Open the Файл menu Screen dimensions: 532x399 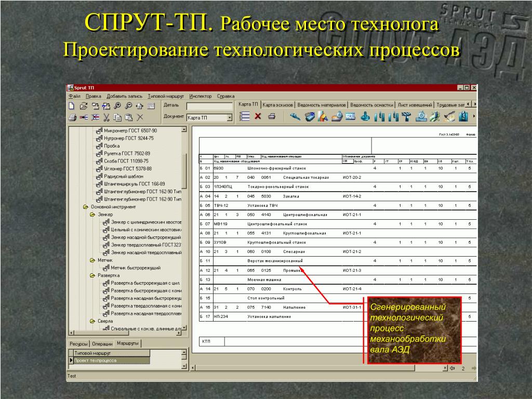(75, 96)
